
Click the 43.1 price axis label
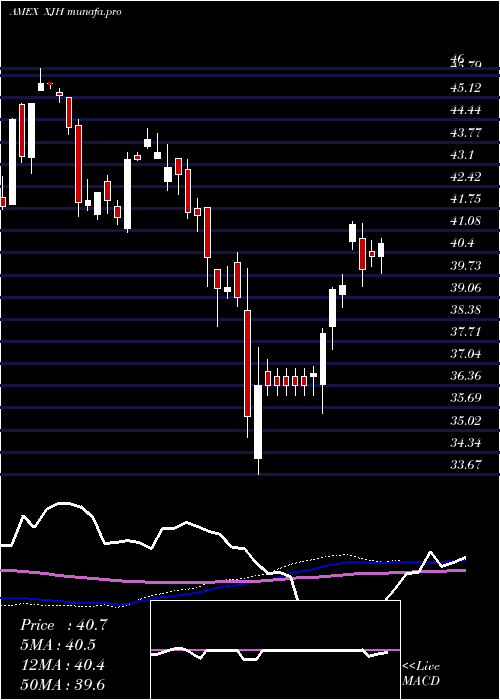click(462, 154)
